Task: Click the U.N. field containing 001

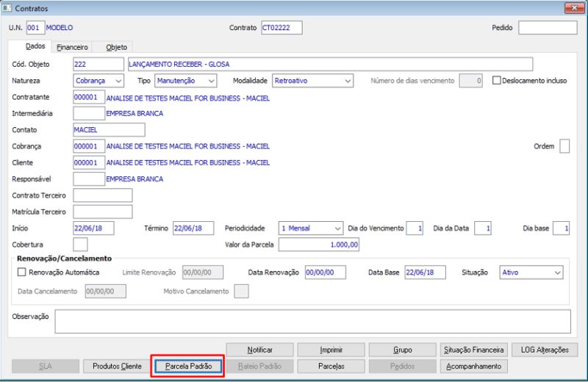Action: pos(35,28)
